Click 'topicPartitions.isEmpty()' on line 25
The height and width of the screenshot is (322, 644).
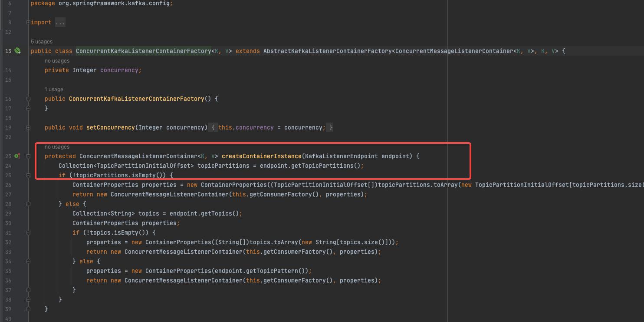(x=121, y=175)
